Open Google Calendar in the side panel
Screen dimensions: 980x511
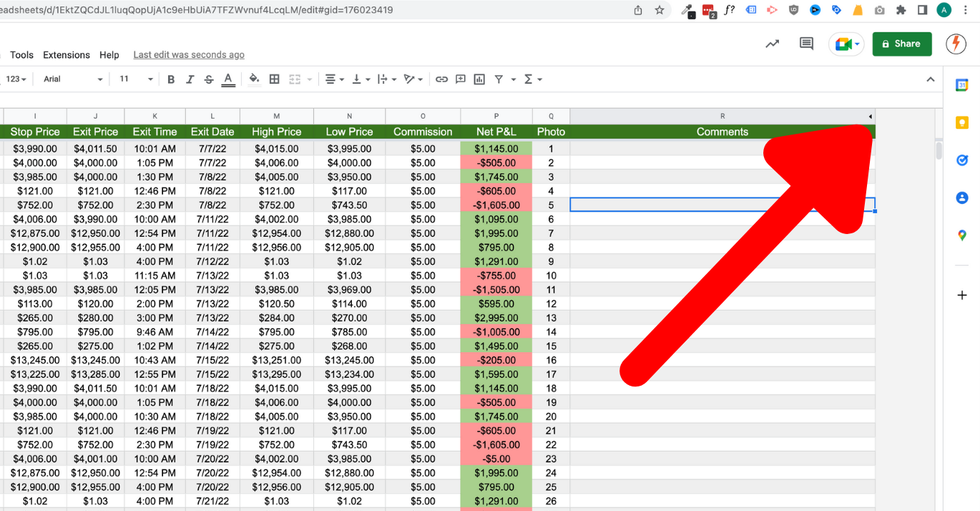coord(962,85)
